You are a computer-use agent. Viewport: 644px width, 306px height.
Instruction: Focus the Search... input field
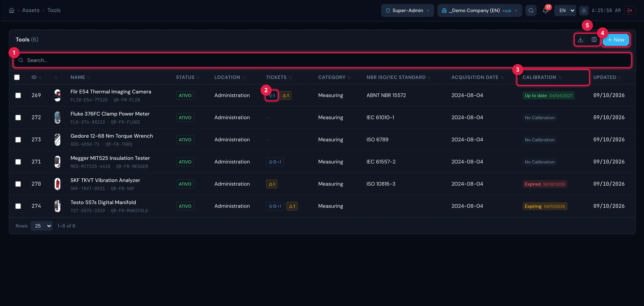coord(322,60)
